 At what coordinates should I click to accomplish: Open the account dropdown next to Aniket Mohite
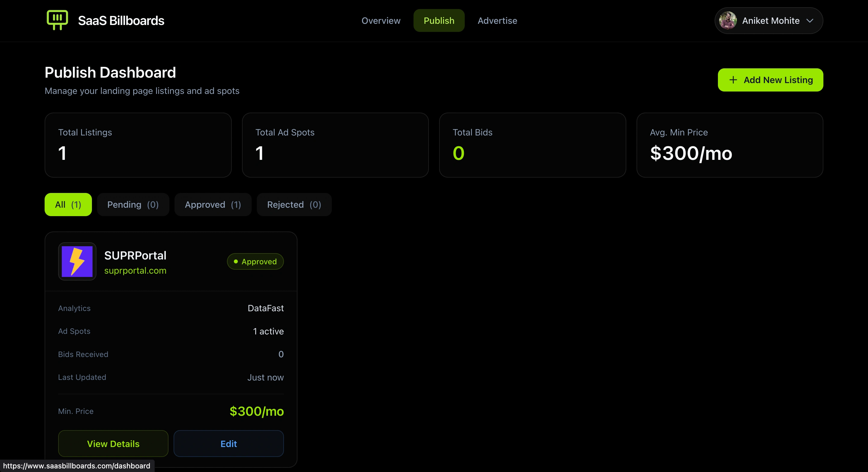810,20
